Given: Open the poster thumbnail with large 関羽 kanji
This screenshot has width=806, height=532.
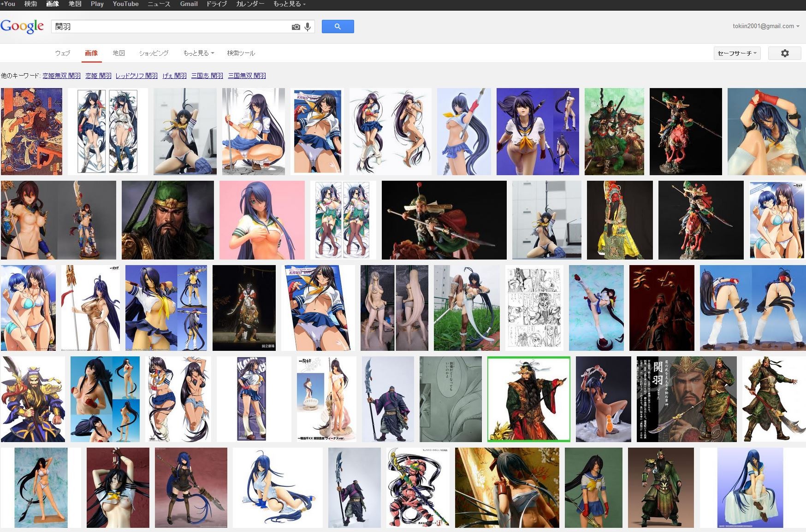Looking at the screenshot, I should pyautogui.click(x=687, y=399).
